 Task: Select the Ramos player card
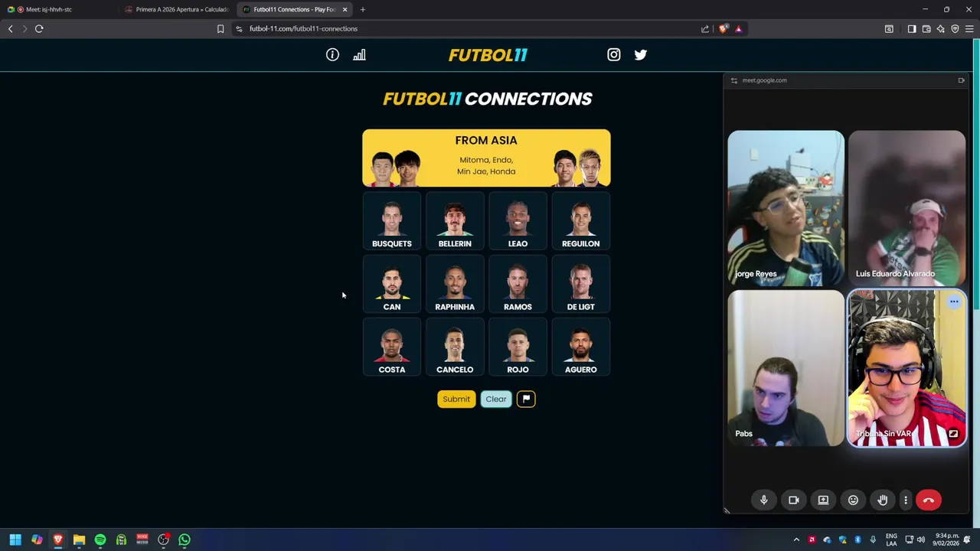(x=518, y=285)
